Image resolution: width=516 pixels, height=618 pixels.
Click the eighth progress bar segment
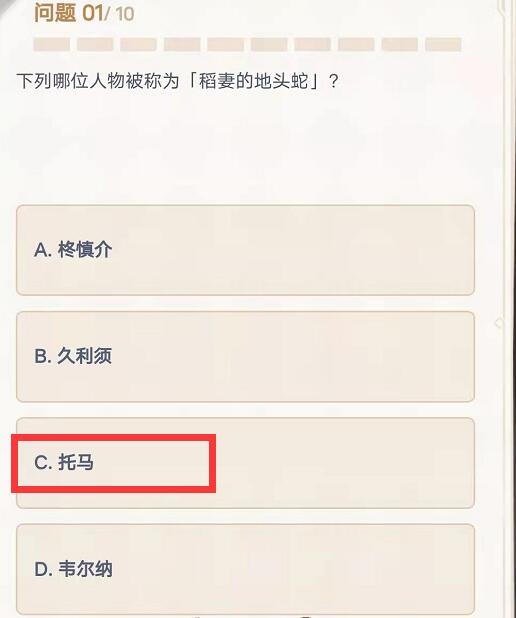356,45
